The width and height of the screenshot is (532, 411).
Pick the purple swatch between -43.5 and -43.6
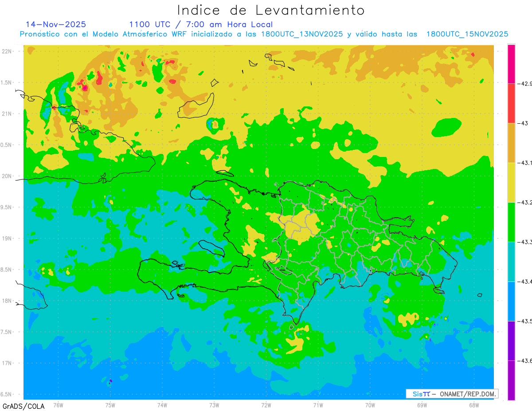point(511,341)
